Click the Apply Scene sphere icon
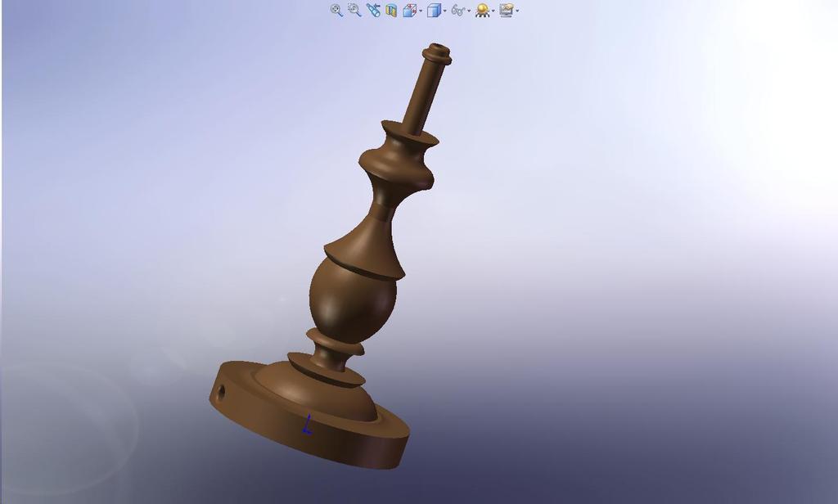This screenshot has width=838, height=504. 483,10
